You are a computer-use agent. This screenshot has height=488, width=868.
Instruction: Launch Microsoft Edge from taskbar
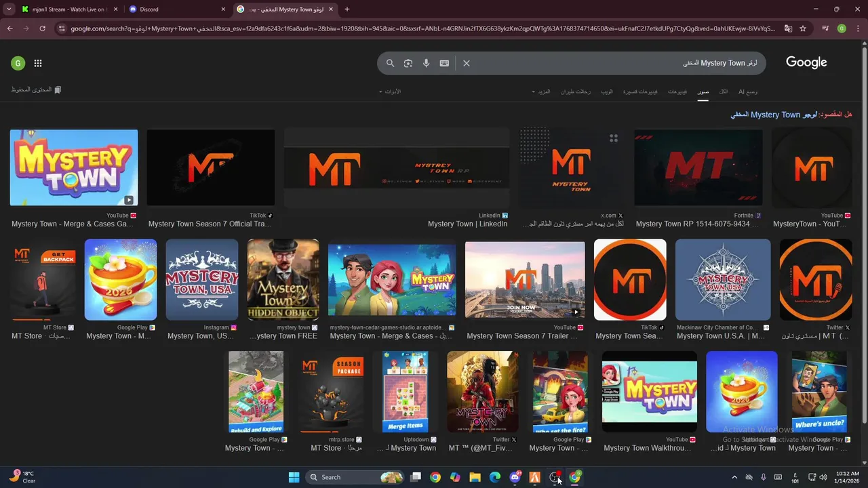(x=495, y=477)
